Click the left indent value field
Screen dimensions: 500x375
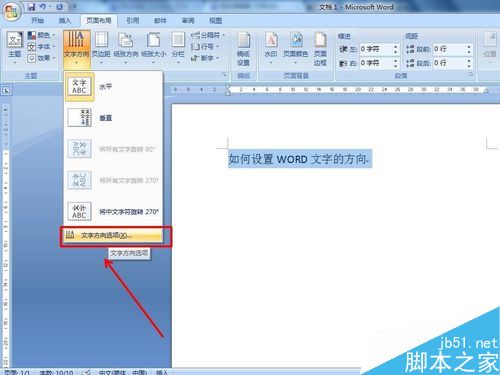click(376, 49)
